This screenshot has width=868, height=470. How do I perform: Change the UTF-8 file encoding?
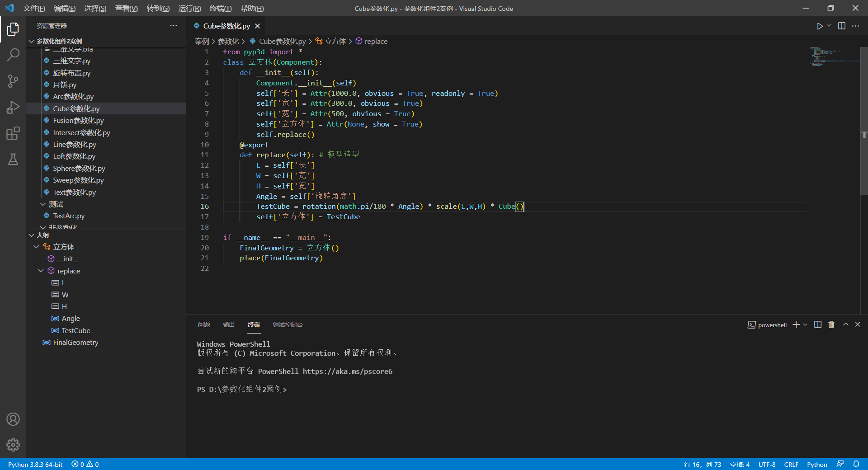767,465
